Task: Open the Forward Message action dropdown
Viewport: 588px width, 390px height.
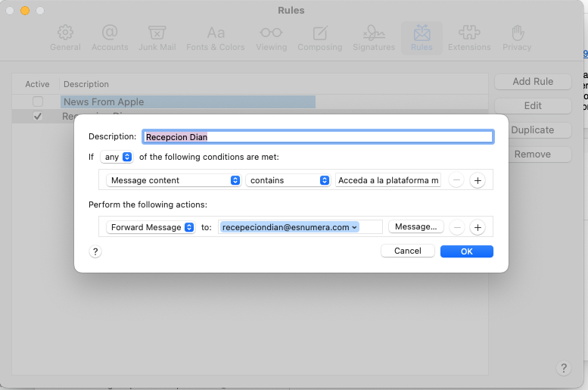Action: point(151,227)
